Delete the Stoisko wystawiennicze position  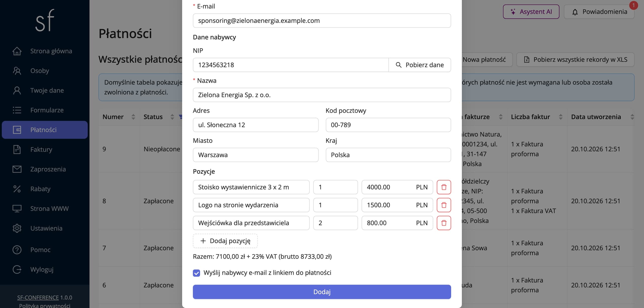pos(444,187)
